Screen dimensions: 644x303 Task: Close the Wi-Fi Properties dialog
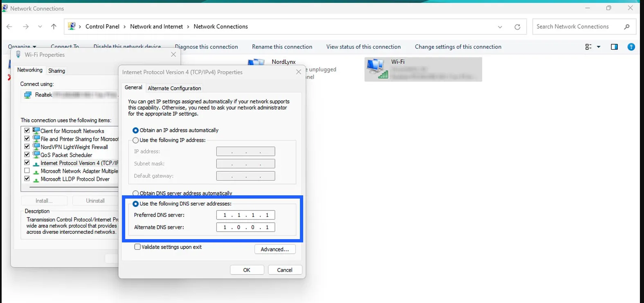click(x=173, y=54)
